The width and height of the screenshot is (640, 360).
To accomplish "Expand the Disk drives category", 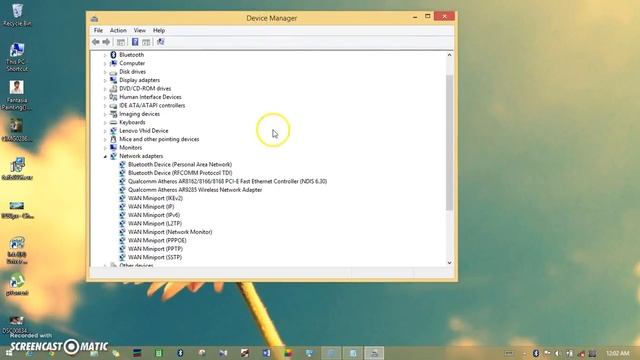I will click(105, 72).
